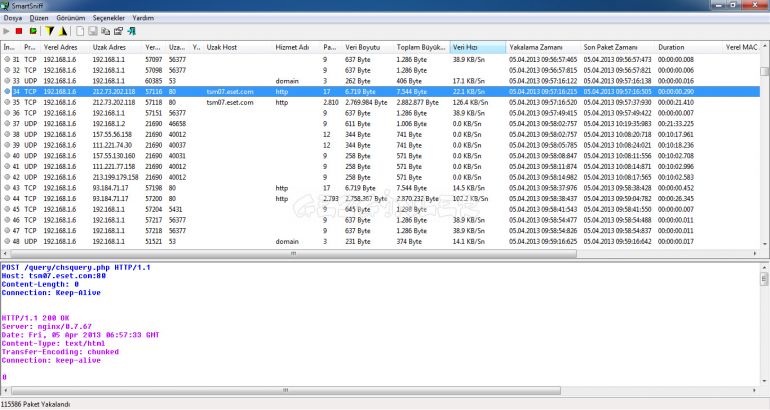770x410 pixels.
Task: Click the grayed Start Capture play icon
Action: point(6,31)
